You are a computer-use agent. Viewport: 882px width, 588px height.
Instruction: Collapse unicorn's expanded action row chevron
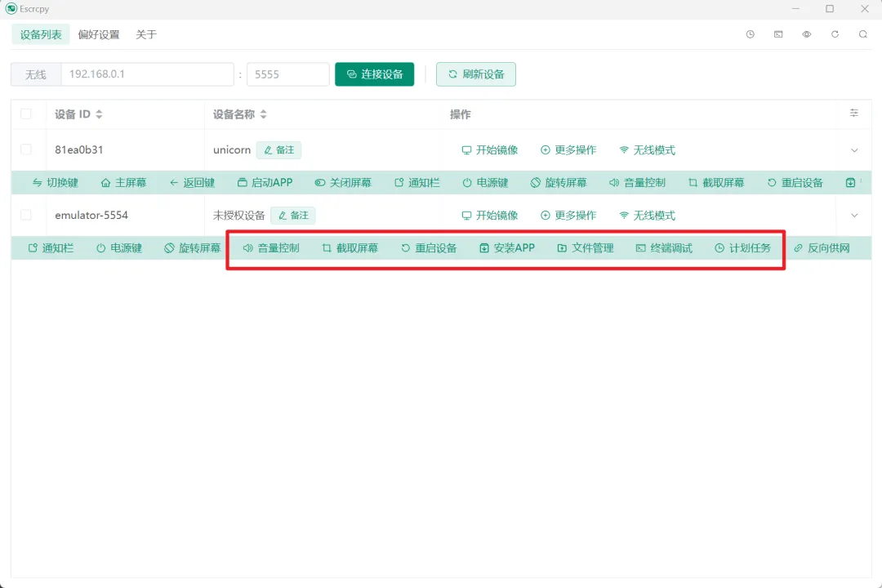point(854,149)
